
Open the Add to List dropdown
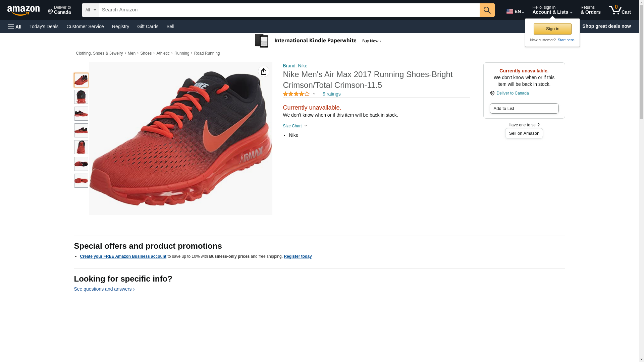524,108
